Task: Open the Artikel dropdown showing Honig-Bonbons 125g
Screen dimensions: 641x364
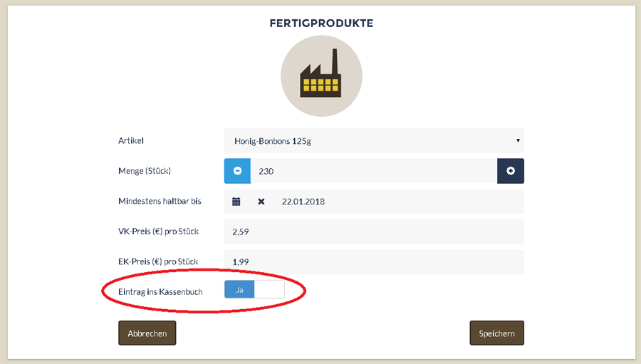Action: tap(374, 141)
